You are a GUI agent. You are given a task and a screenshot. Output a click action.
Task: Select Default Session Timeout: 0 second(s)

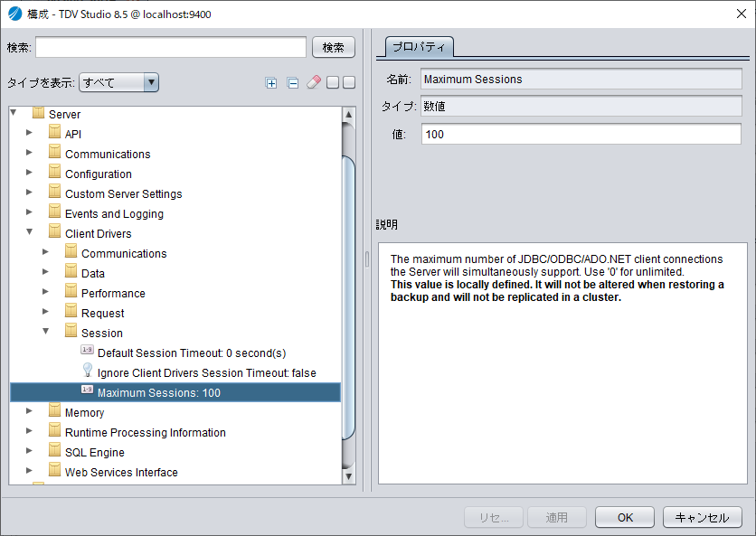point(192,353)
